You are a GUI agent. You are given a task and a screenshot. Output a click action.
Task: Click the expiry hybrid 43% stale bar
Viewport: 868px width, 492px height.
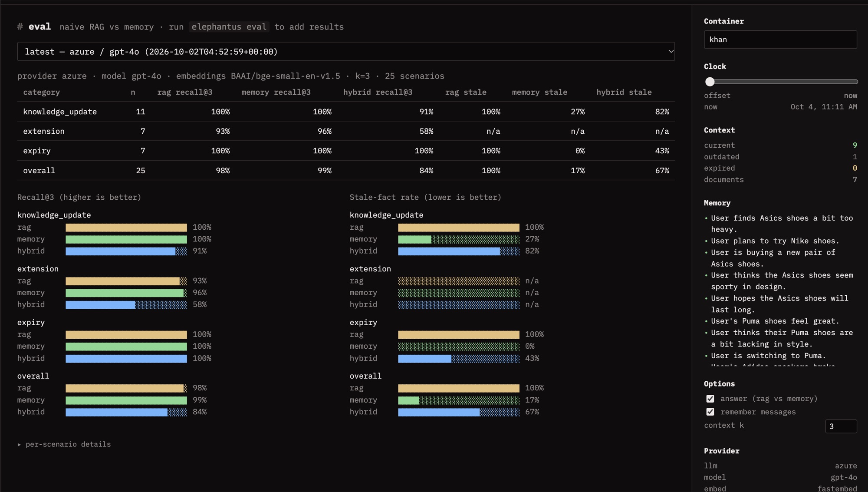(x=459, y=359)
